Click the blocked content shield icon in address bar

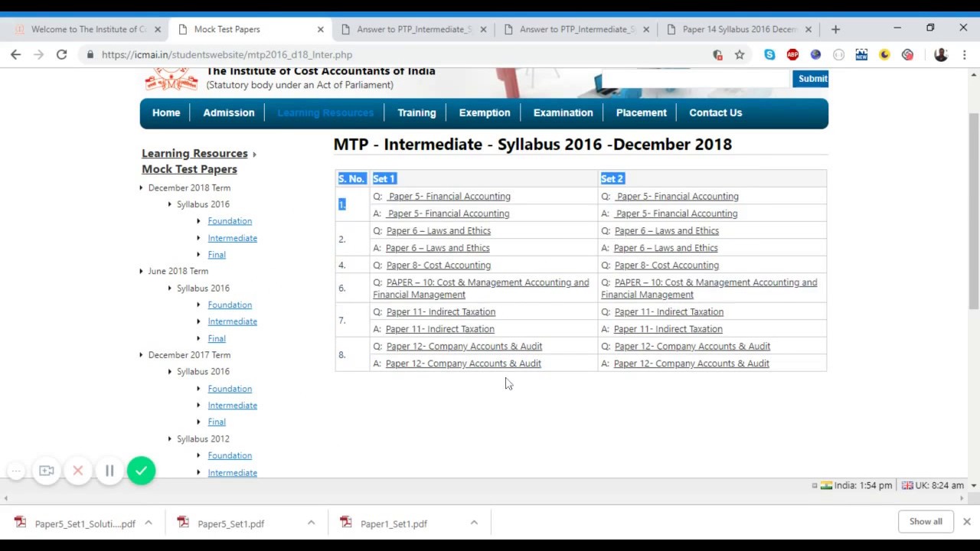[x=717, y=54]
